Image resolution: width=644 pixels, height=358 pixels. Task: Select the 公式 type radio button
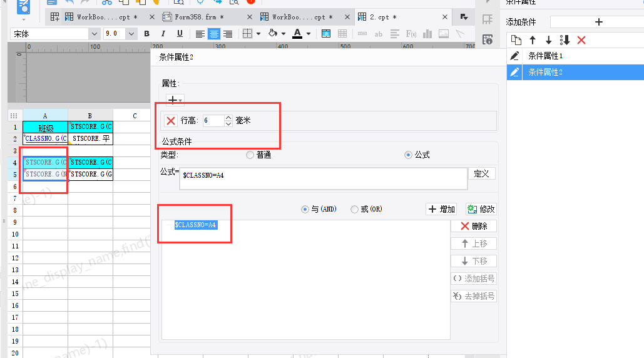click(x=408, y=155)
